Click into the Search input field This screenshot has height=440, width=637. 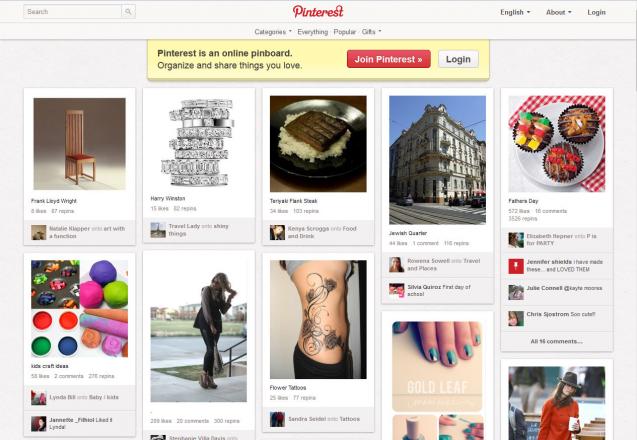coord(72,12)
